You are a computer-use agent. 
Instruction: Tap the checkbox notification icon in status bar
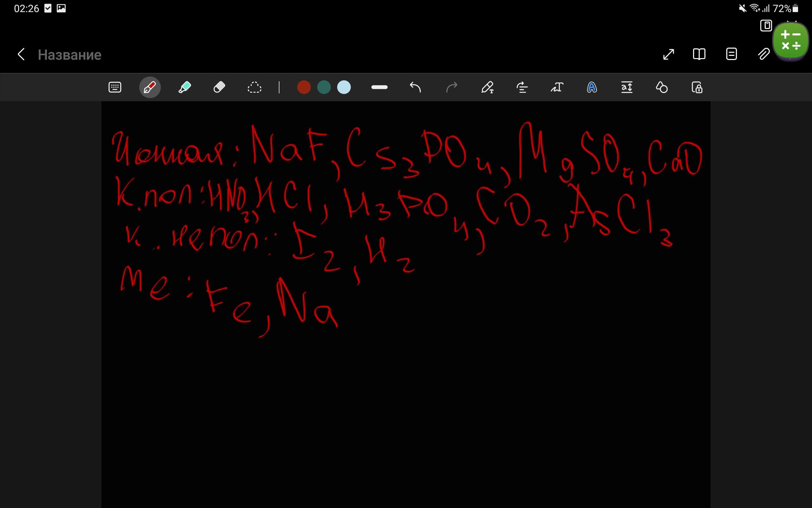[48, 8]
